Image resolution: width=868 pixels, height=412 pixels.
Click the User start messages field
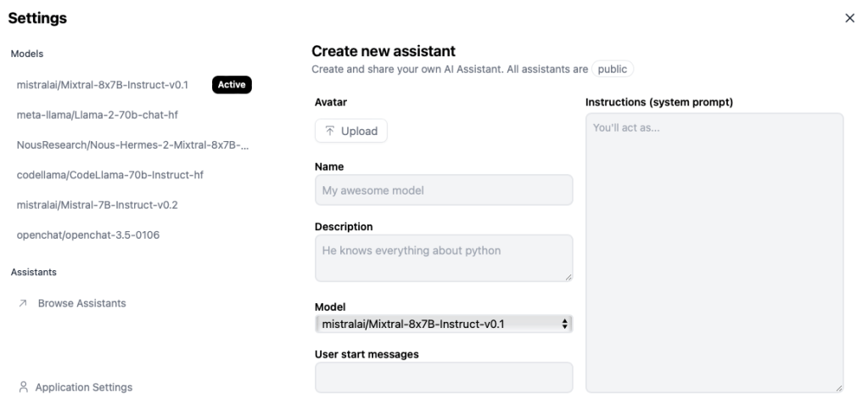443,377
